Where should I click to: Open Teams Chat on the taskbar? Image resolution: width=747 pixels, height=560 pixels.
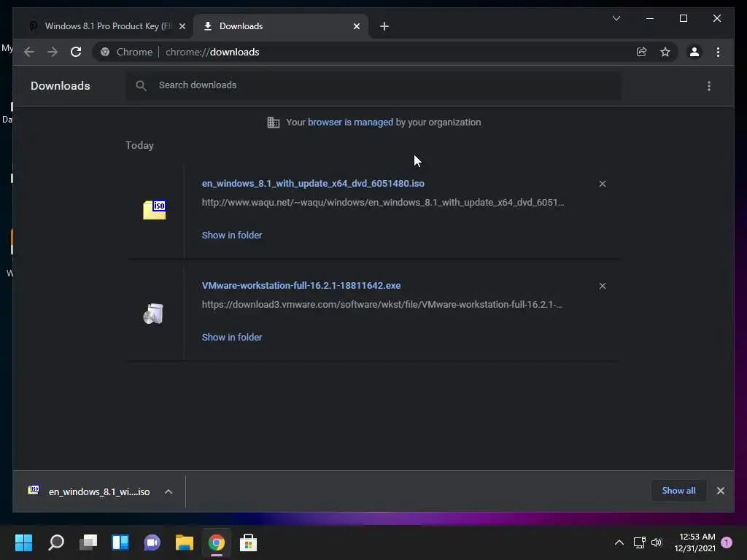coord(152,542)
